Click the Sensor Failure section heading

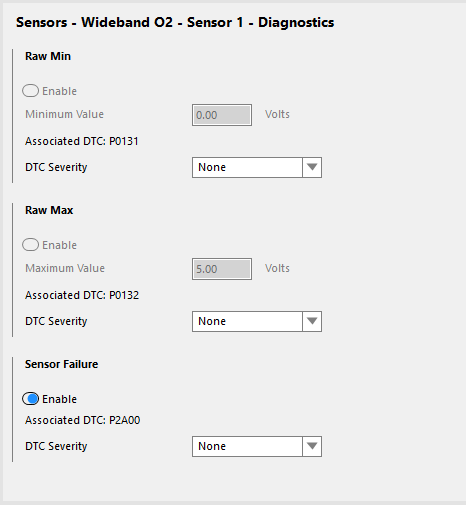(62, 364)
